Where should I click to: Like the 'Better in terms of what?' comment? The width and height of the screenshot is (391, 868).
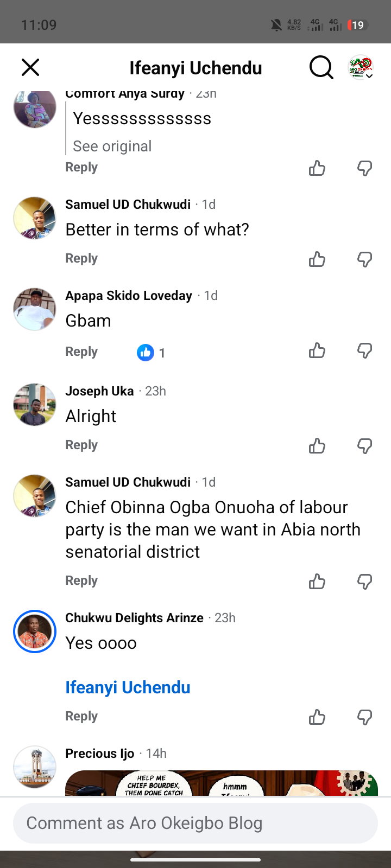pos(317,259)
